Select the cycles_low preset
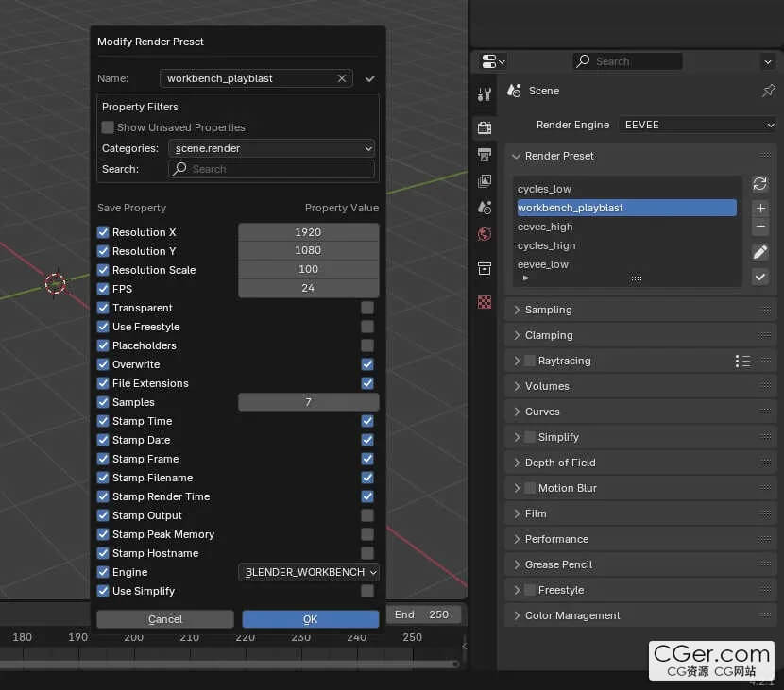Viewport: 784px width, 690px height. pos(544,189)
